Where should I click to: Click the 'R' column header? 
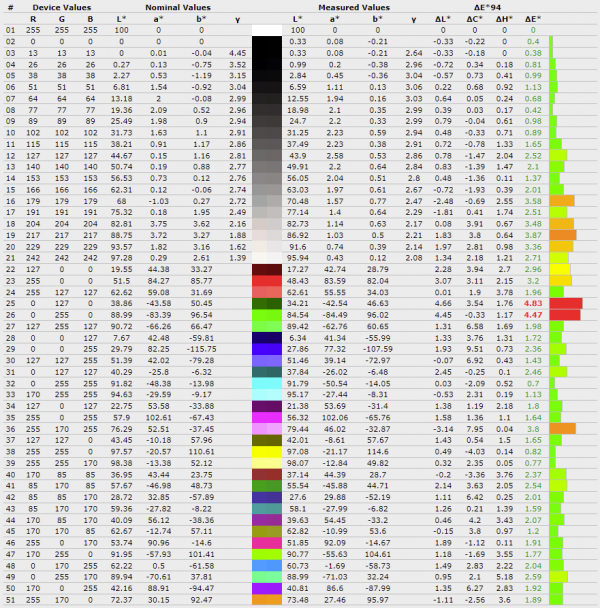[x=33, y=19]
